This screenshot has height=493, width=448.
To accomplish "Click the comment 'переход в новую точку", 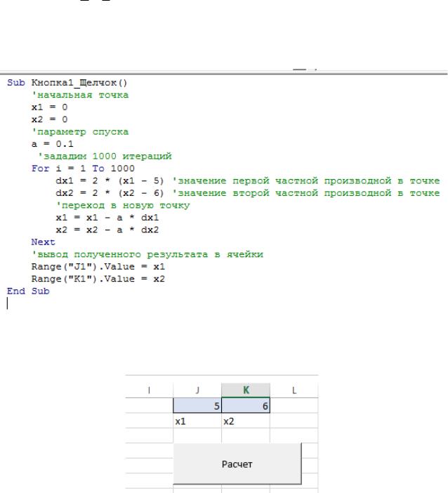I will 123,205.
